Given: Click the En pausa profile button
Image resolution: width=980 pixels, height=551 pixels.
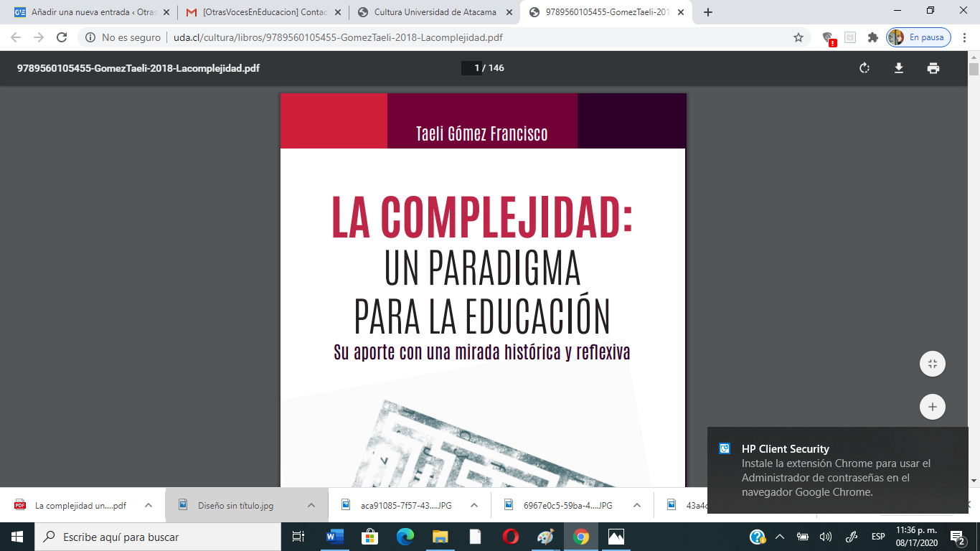Looking at the screenshot, I should [919, 37].
